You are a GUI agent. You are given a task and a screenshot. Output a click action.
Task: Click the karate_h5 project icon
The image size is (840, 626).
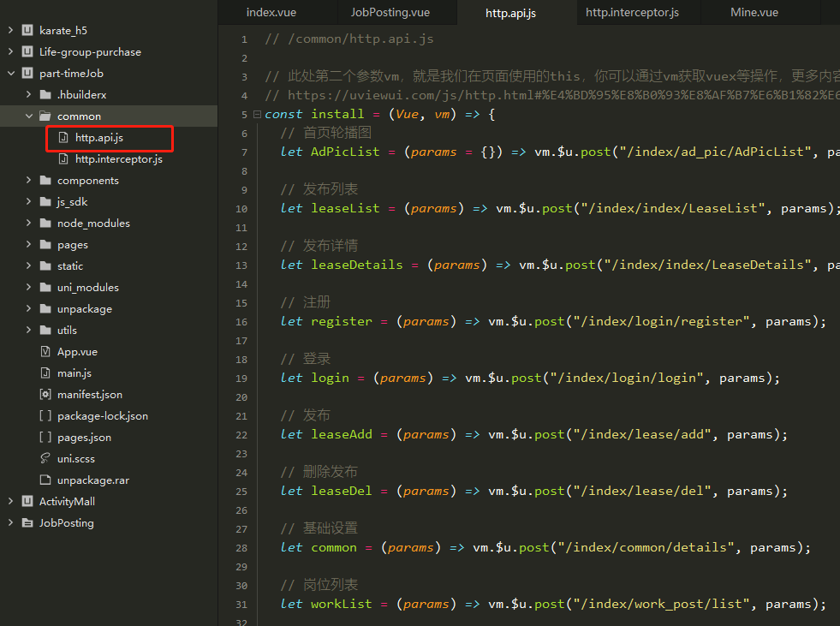27,30
